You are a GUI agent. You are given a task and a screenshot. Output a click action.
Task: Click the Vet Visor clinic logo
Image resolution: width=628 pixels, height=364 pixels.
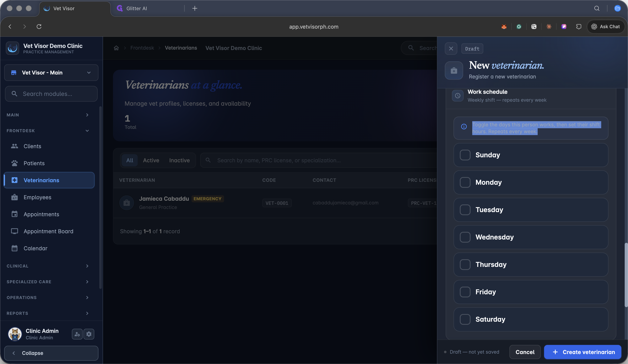tap(12, 48)
